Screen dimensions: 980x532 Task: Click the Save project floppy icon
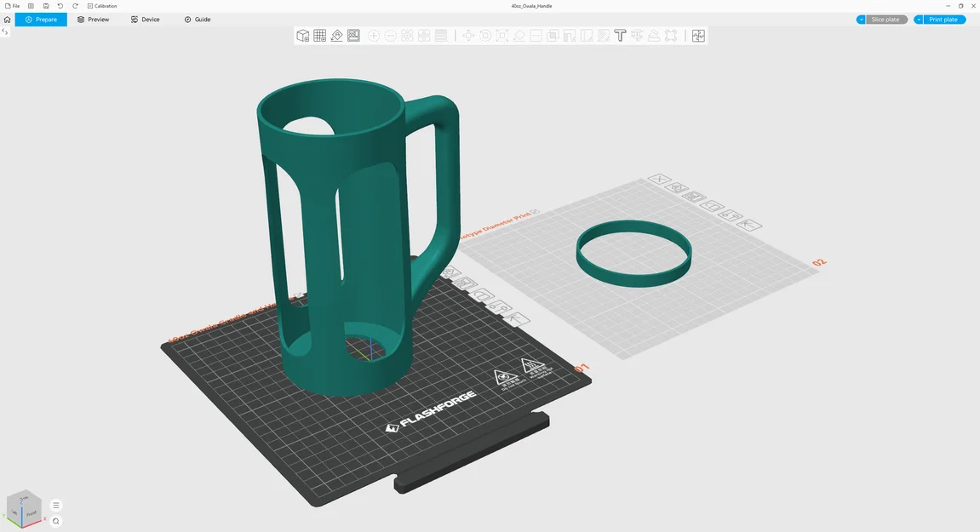pyautogui.click(x=46, y=6)
